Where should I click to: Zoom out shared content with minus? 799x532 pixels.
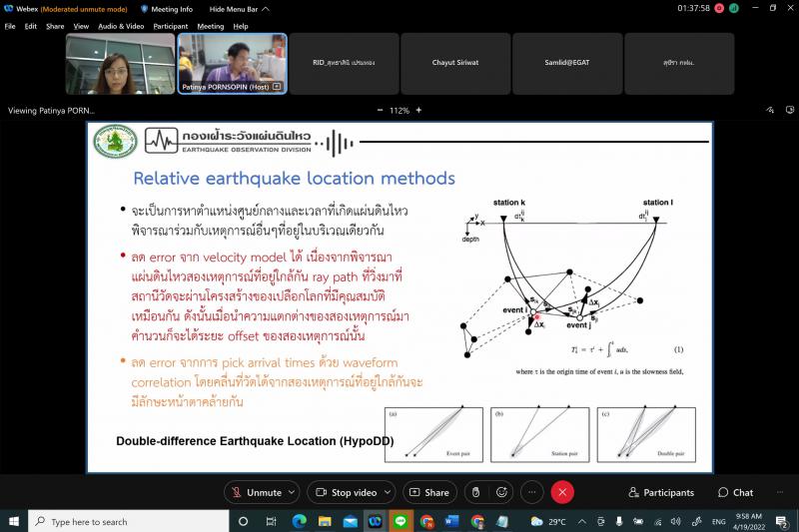coord(381,110)
